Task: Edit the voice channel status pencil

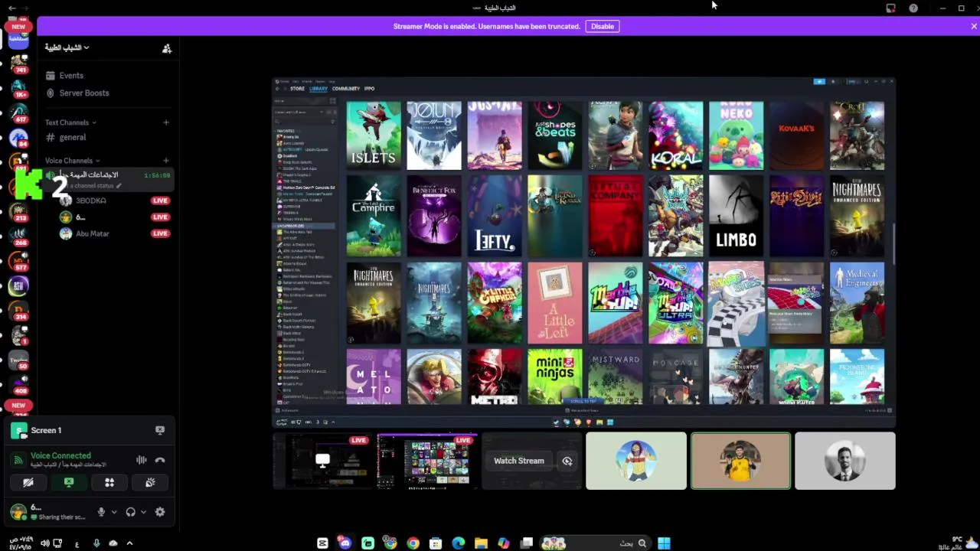Action: pyautogui.click(x=119, y=186)
